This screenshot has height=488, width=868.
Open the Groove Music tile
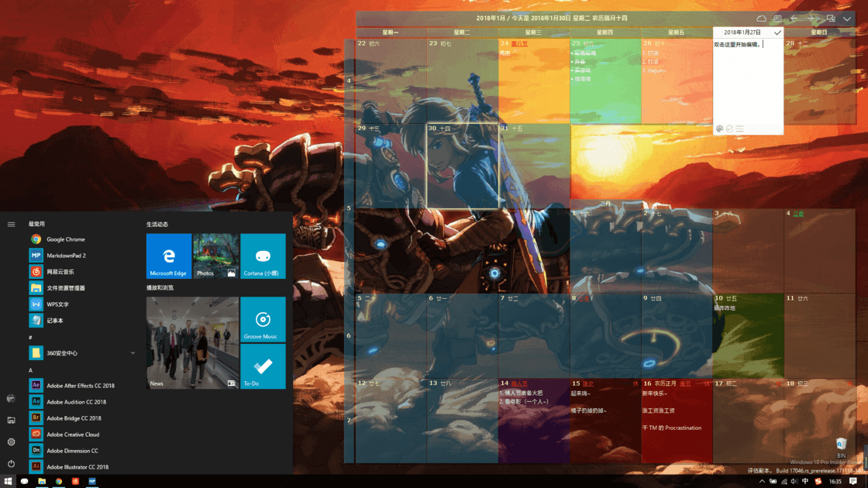[x=263, y=319]
